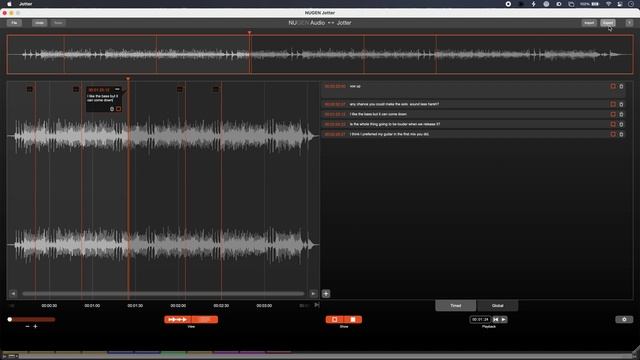Add a new note with the plus button
Viewport: 640px width, 360px height.
pyautogui.click(x=326, y=293)
